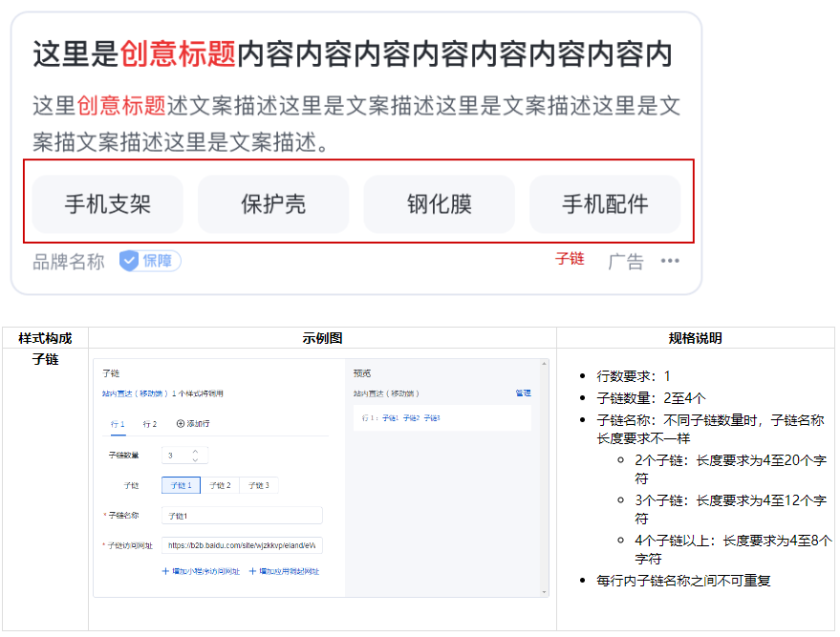
Task: Click the 钢化膜 sitelink button
Action: (439, 203)
